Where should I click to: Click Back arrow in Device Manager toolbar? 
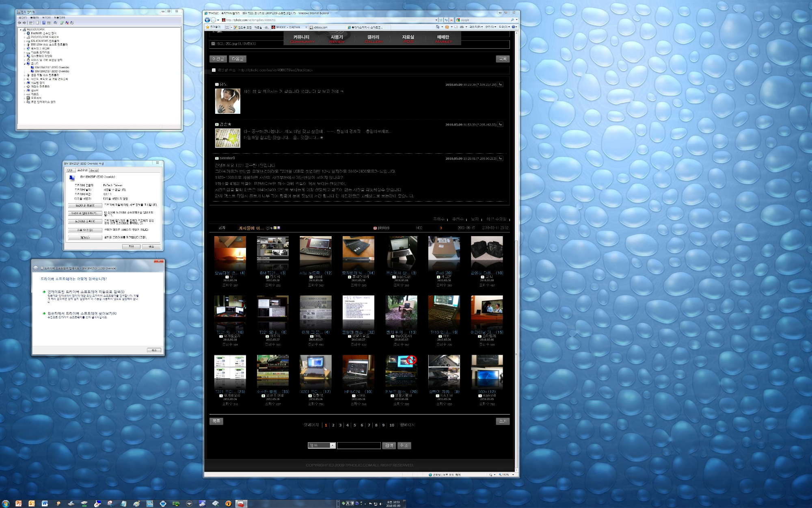(x=19, y=23)
